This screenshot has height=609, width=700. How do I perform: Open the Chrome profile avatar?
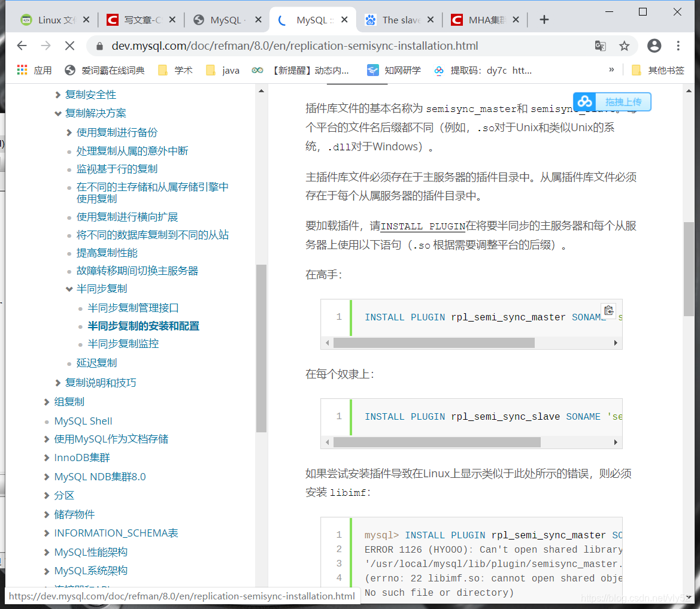click(654, 46)
